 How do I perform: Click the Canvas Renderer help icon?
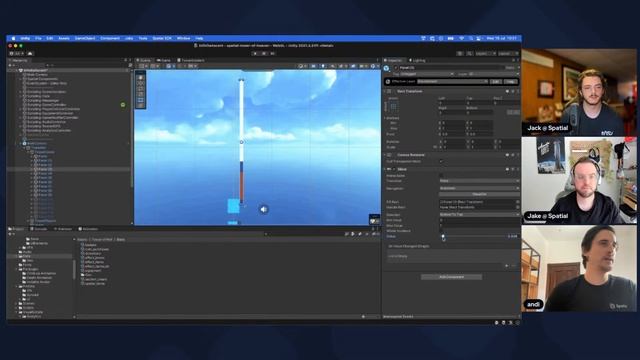tap(507, 155)
